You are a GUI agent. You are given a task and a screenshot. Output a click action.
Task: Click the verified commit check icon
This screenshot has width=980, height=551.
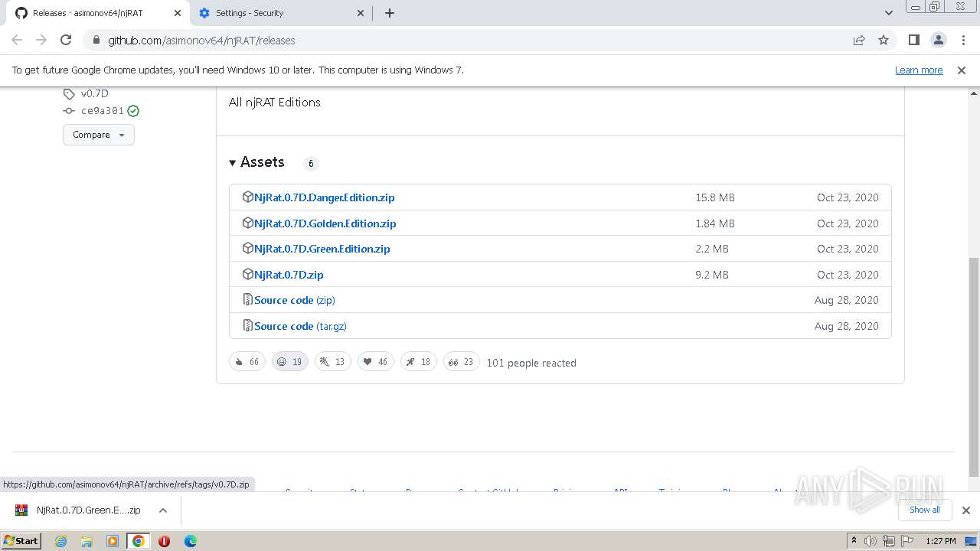(133, 111)
